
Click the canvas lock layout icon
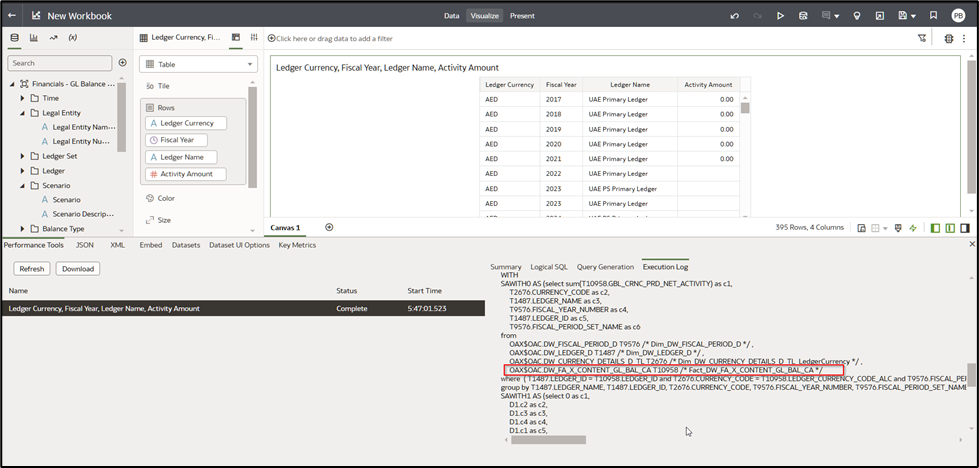pos(862,228)
